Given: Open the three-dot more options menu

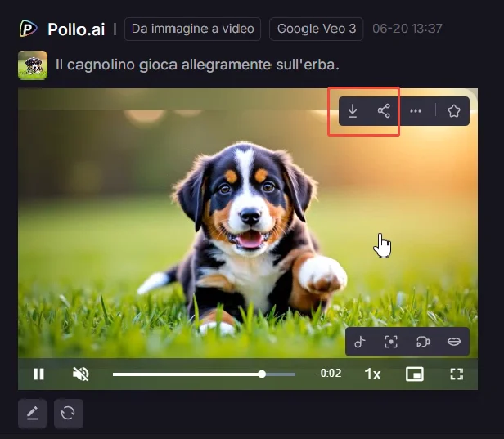Looking at the screenshot, I should [416, 111].
